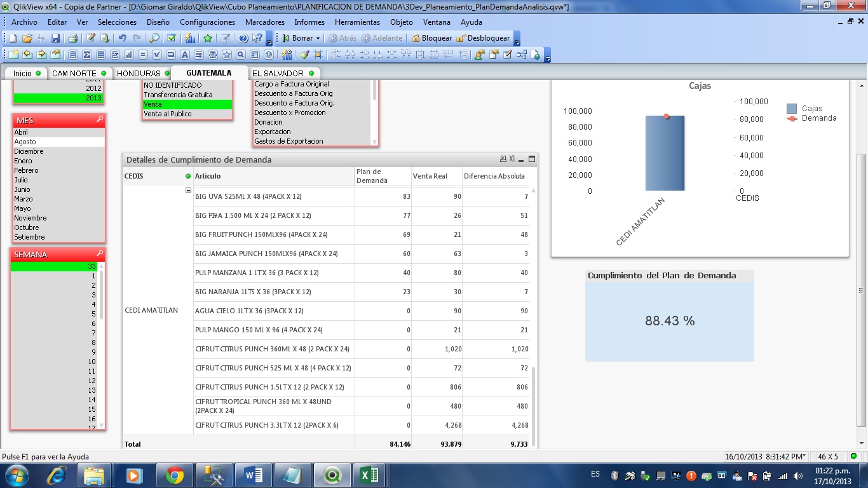The image size is (868, 488).
Task: Select year 2012 in list box
Action: point(58,88)
